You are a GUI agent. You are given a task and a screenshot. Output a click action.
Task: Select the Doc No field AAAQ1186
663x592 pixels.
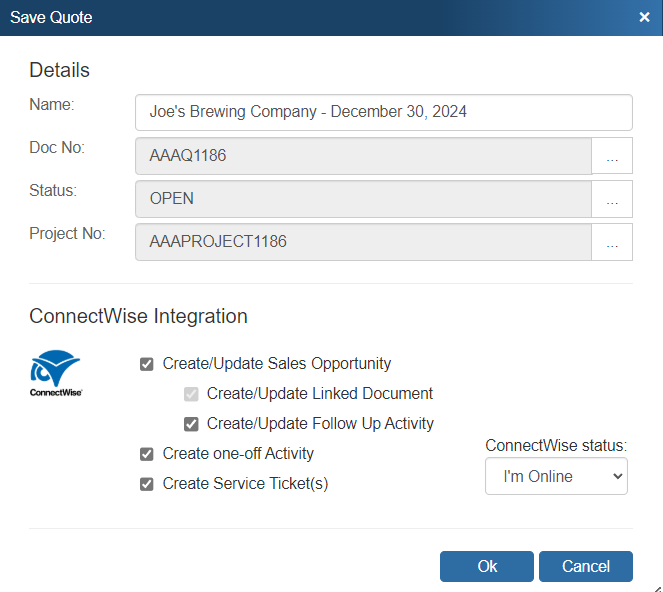click(x=363, y=156)
